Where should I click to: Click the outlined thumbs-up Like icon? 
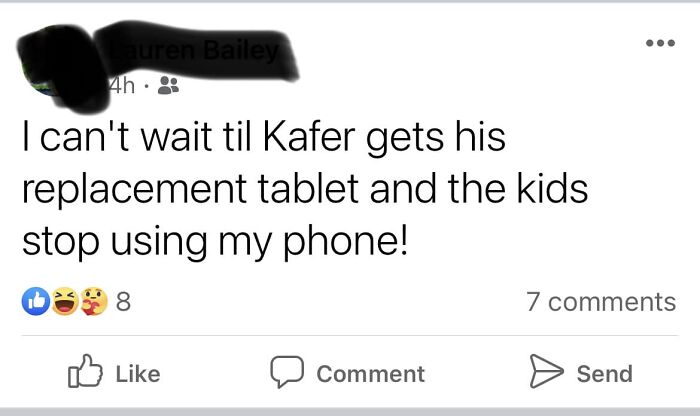pos(85,371)
